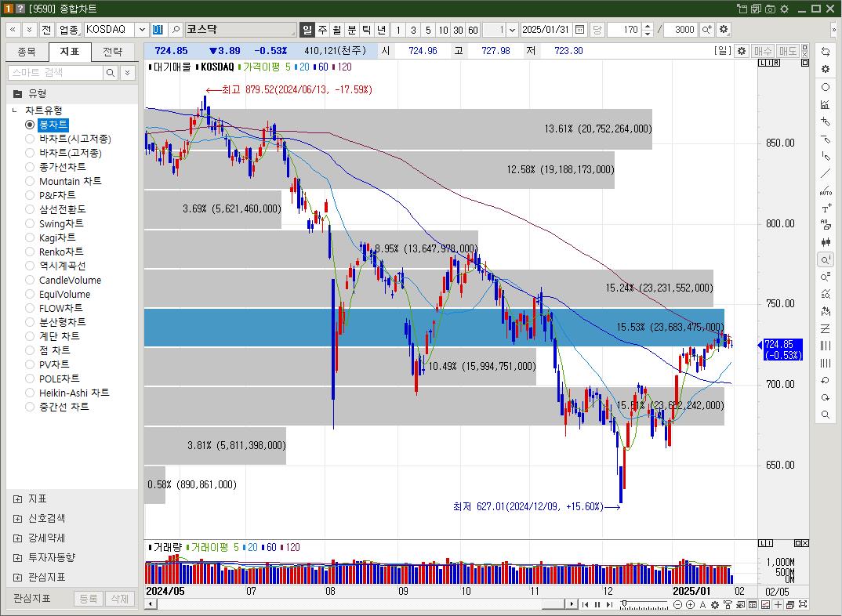Expand the 지표 tree section

click(x=17, y=499)
